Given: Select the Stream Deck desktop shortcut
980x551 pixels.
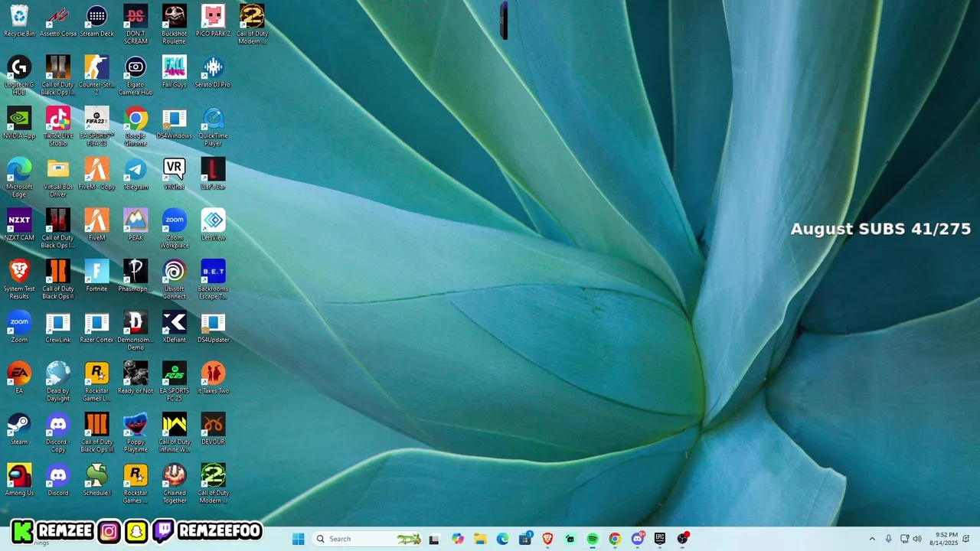Looking at the screenshot, I should [x=96, y=21].
